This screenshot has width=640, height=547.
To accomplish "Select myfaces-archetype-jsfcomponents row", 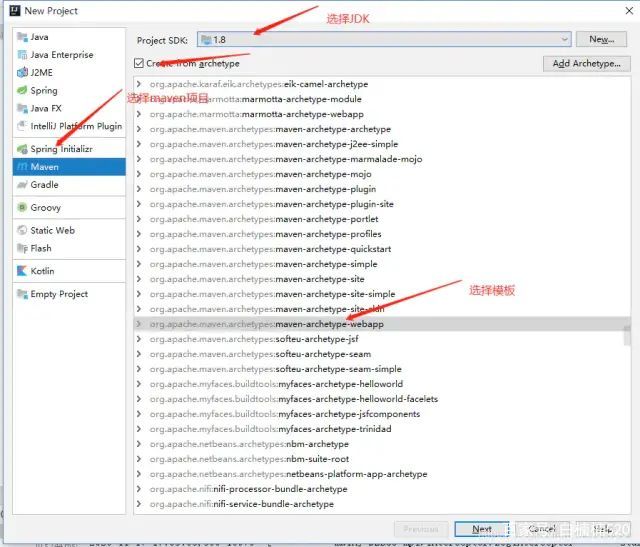I will pos(382,414).
